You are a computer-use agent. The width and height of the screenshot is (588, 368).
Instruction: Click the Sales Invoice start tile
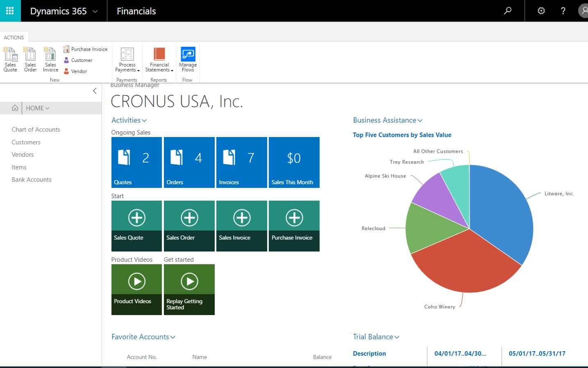tap(241, 226)
